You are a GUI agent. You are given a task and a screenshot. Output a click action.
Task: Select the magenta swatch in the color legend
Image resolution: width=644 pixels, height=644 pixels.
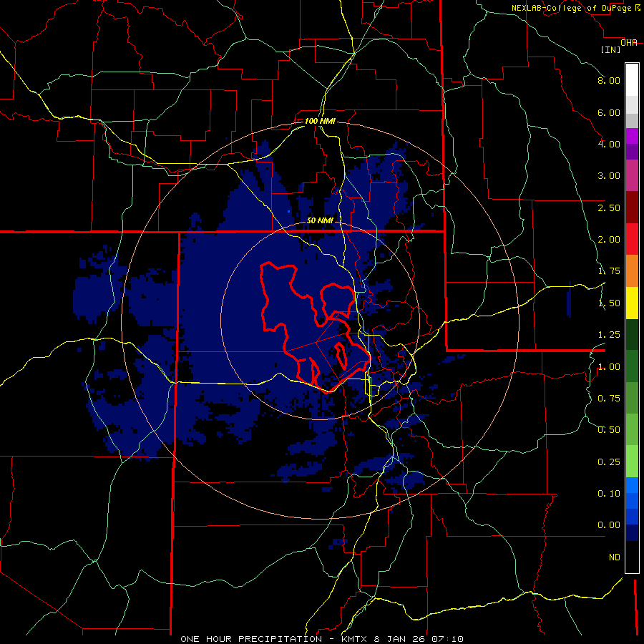tap(632, 136)
